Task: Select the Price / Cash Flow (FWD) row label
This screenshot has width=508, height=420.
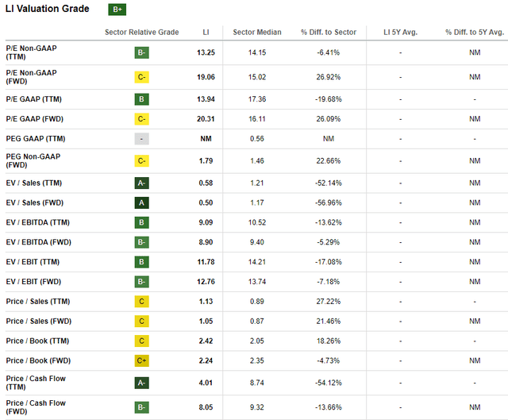Action: 36,407
